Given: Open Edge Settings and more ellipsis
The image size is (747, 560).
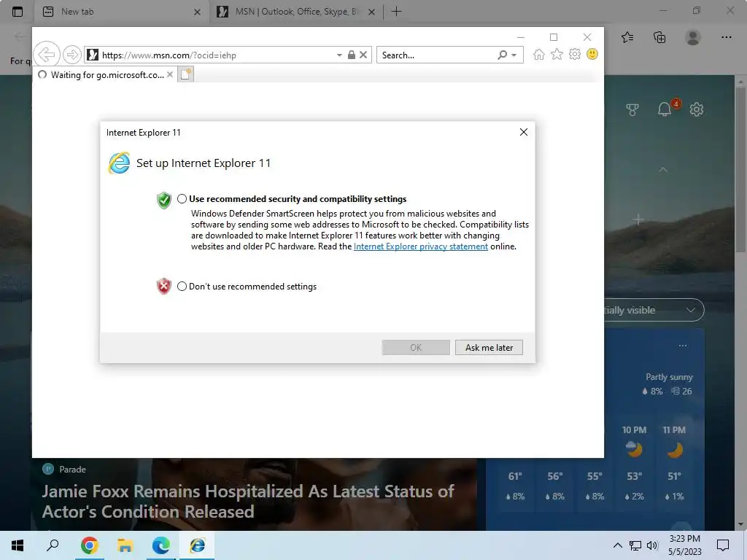Looking at the screenshot, I should point(726,37).
